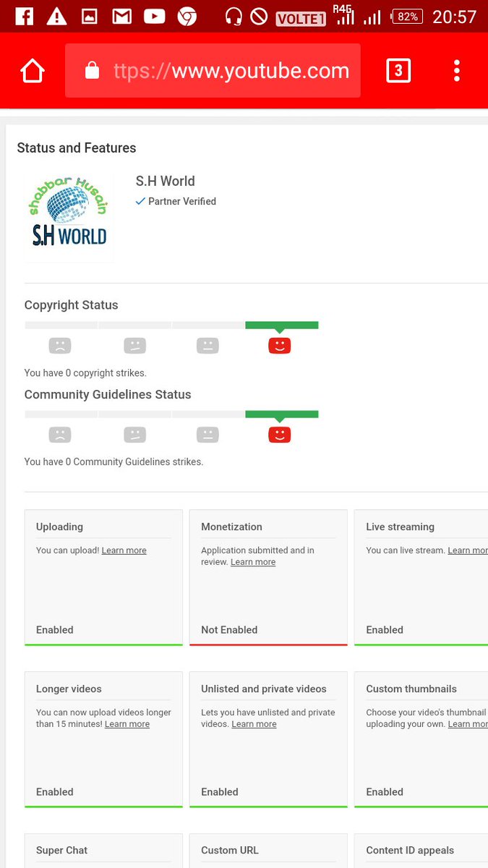Open Chrome three-dot overflow menu
The image size is (488, 868).
coord(457,71)
